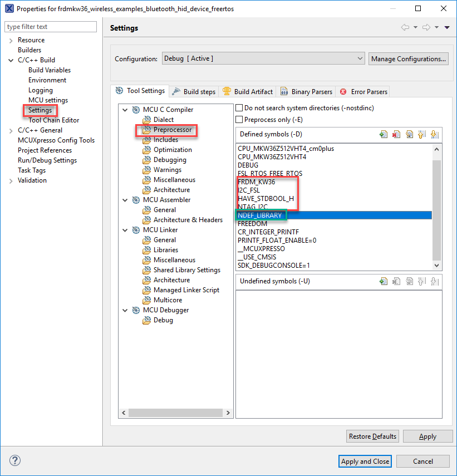This screenshot has width=457, height=476.
Task: Open the forward history dropdown arrow
Action: tap(436, 28)
